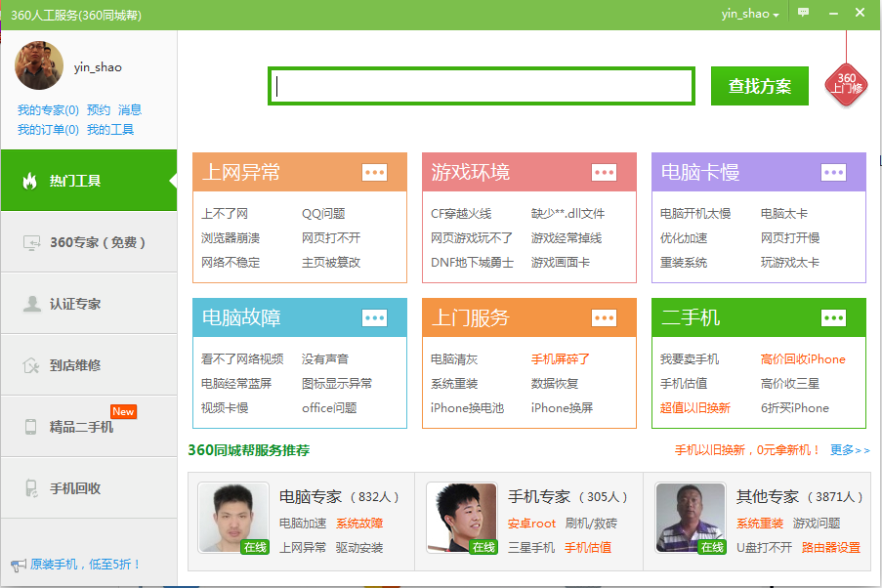Viewport: 882px width, 588px height.
Task: Click the 路由器设置 tag under 其他专家
Action: (x=831, y=548)
